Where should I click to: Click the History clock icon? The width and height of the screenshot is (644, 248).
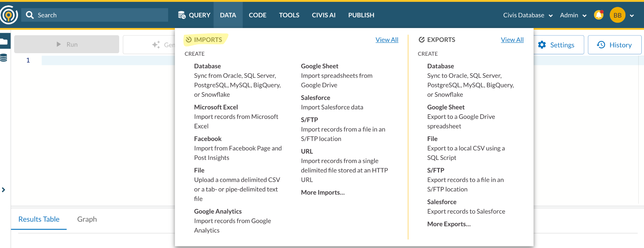click(x=601, y=45)
